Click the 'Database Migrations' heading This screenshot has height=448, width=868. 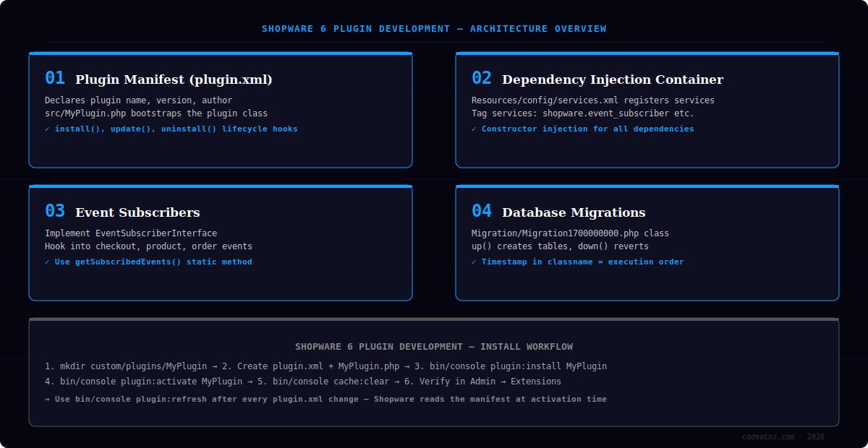coord(574,212)
